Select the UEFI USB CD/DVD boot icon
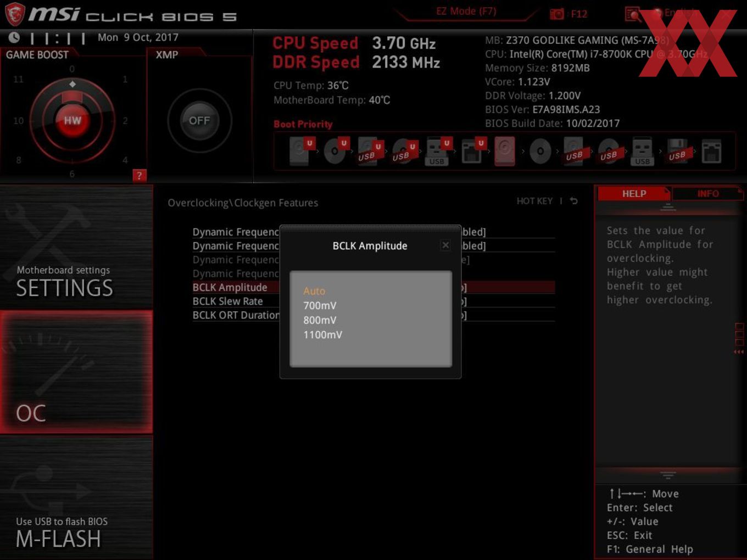Image resolution: width=747 pixels, height=560 pixels. [404, 150]
